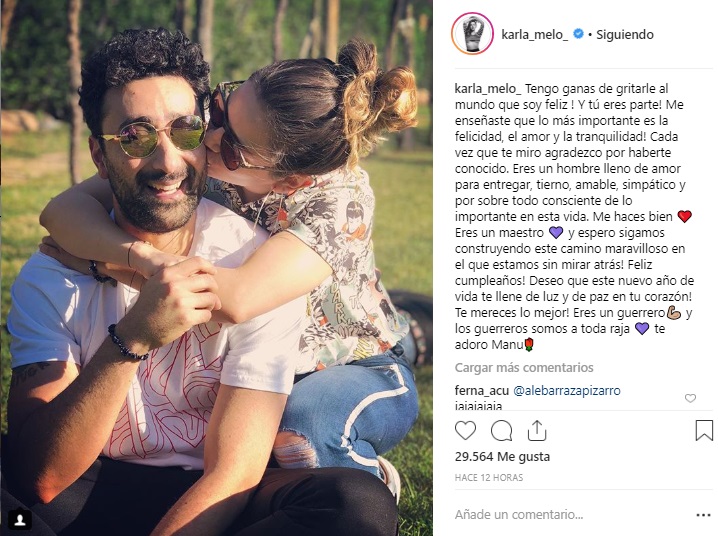718x536 pixels.
Task: Click the red heart emoji in the caption
Action: click(x=684, y=216)
